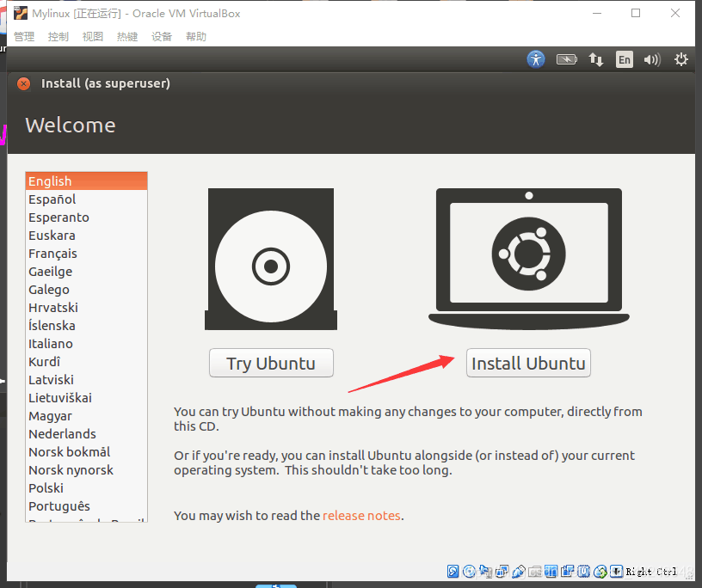
Task: Click the shared folders status icon
Action: [x=534, y=571]
